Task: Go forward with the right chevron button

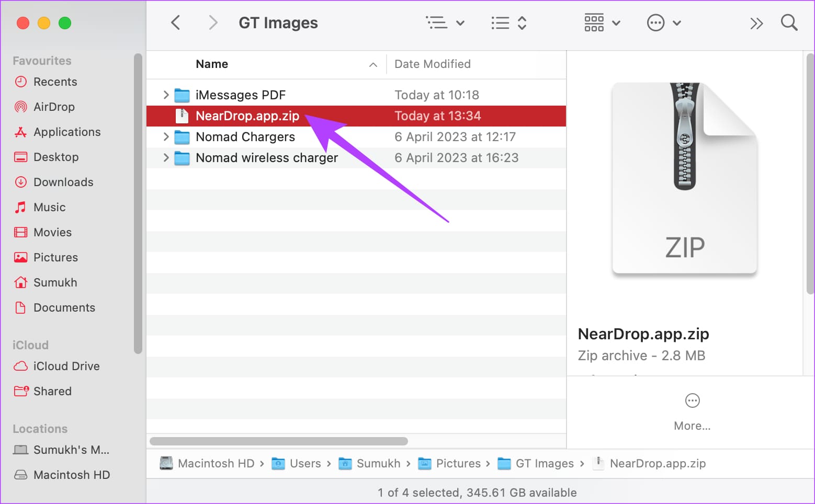Action: [212, 22]
